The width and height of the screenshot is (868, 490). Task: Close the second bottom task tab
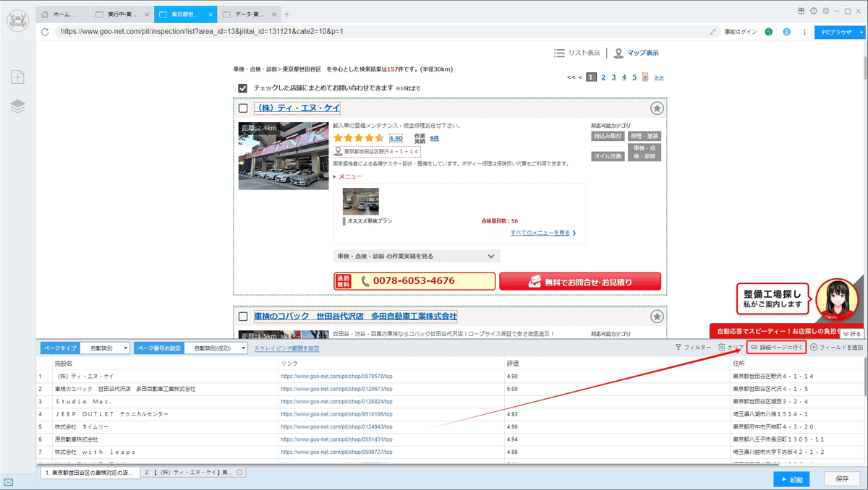(x=239, y=472)
